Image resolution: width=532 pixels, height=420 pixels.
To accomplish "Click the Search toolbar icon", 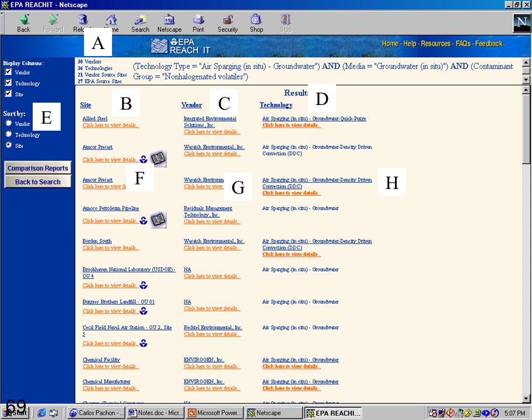I will pos(140,20).
